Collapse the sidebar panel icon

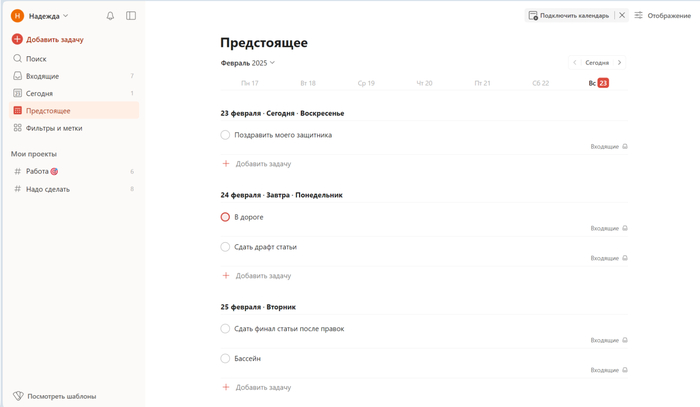[x=131, y=16]
